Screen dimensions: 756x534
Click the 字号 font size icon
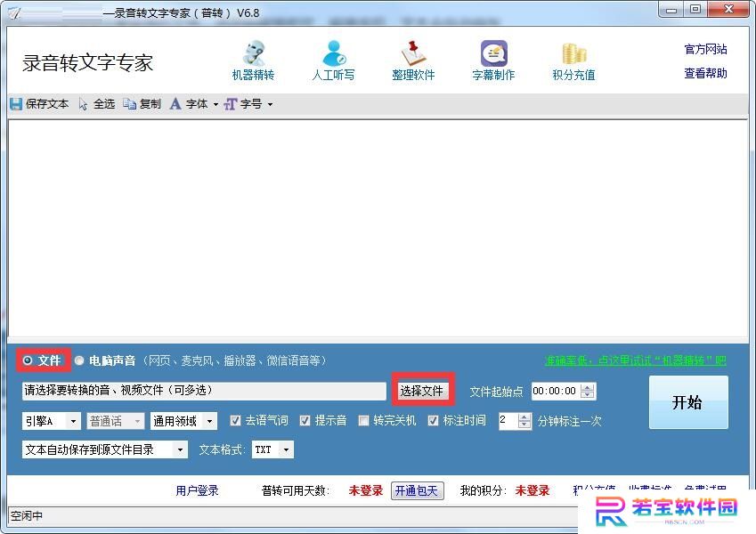point(230,104)
